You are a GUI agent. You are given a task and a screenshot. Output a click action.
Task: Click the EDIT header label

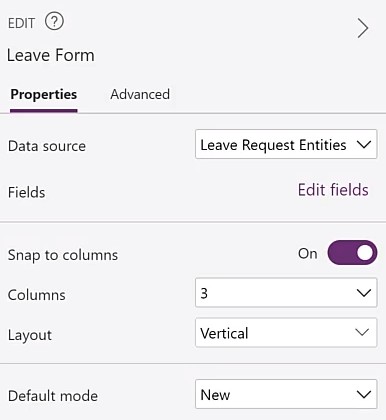tap(21, 23)
